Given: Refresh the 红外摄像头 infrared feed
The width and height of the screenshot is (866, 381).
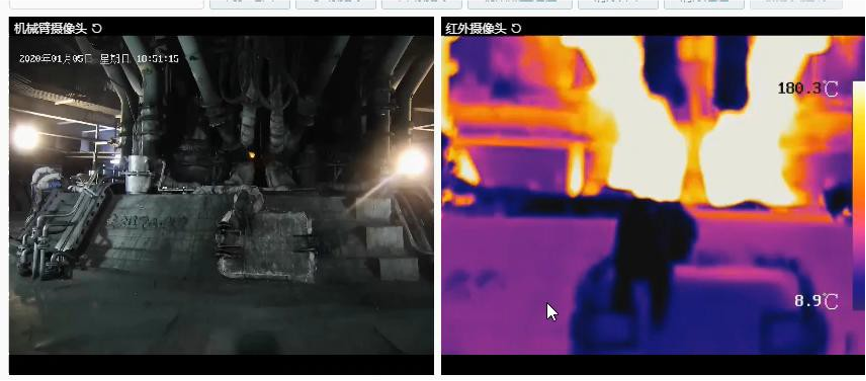Looking at the screenshot, I should click(516, 28).
